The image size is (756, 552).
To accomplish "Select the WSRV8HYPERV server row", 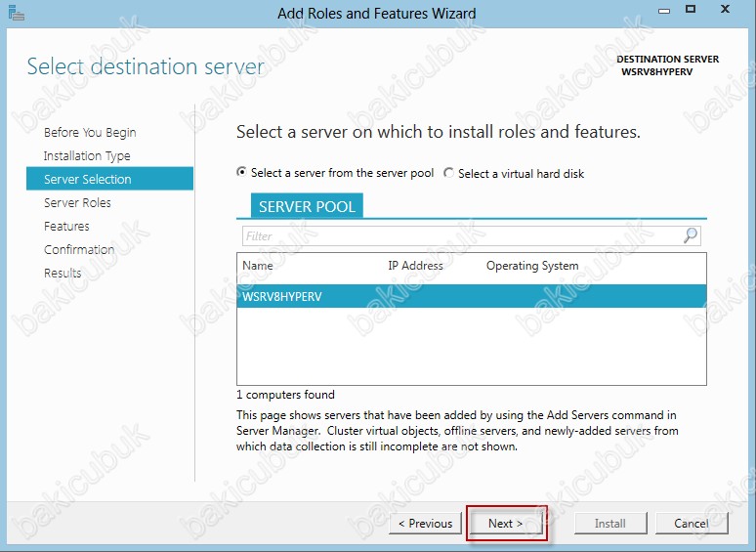I will pos(472,296).
